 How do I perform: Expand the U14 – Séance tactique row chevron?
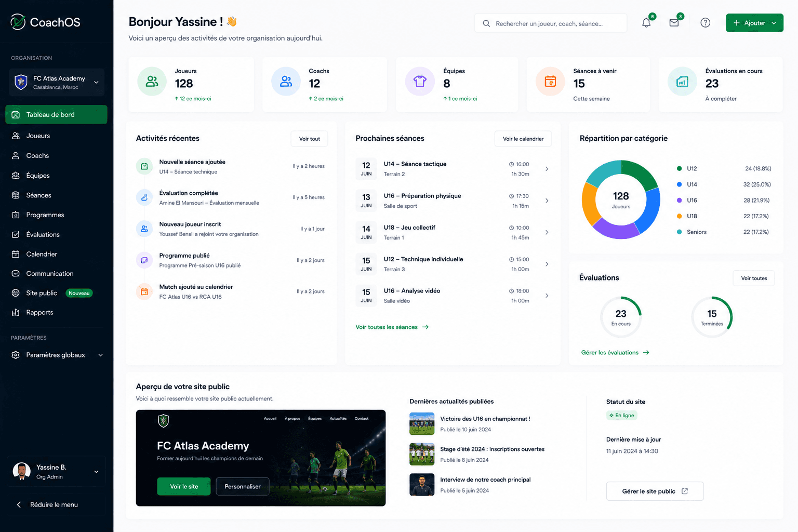coord(547,169)
